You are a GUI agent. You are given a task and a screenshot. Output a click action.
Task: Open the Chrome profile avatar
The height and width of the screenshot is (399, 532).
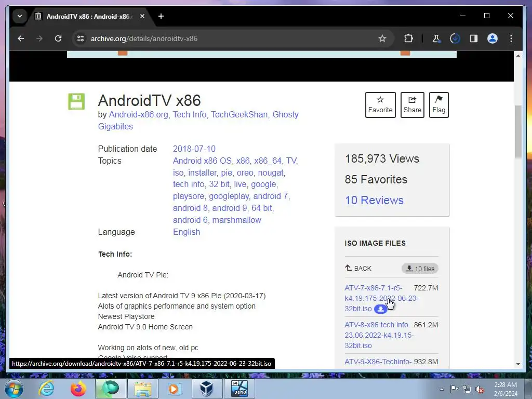[x=493, y=38]
